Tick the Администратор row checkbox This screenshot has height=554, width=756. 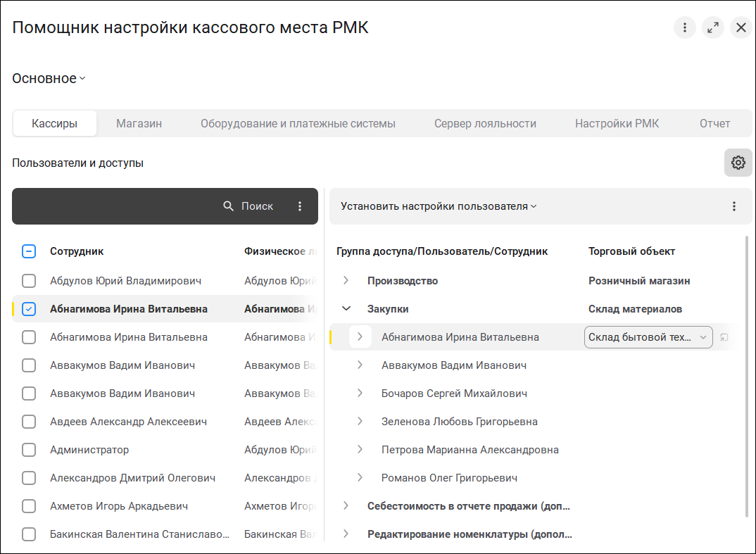(x=29, y=450)
